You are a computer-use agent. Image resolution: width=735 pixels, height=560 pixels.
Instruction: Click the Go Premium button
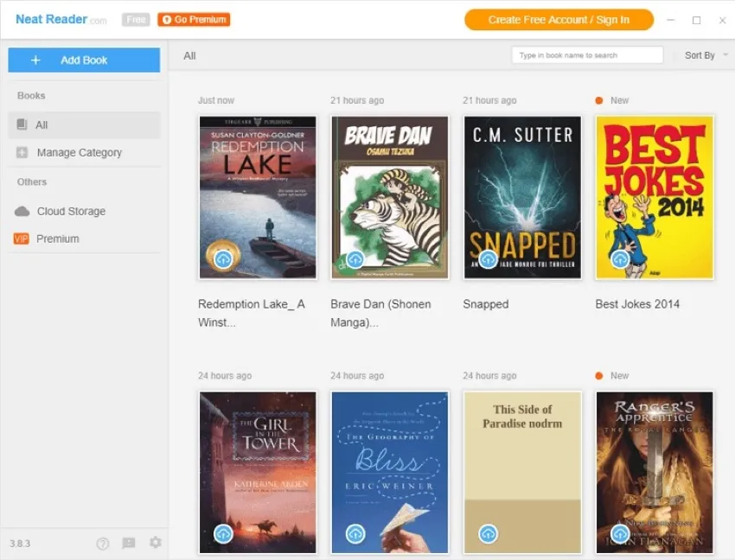tap(193, 18)
